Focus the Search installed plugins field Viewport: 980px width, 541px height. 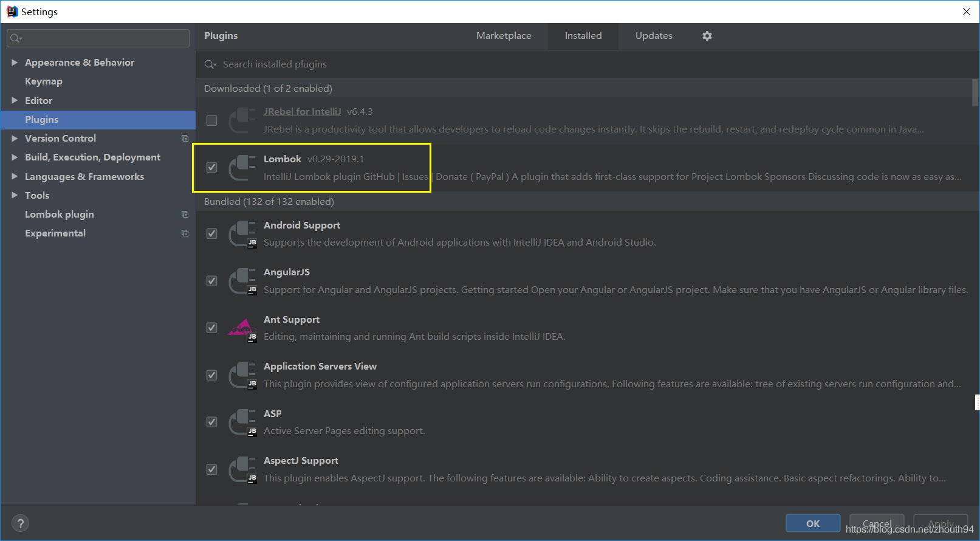coord(586,64)
